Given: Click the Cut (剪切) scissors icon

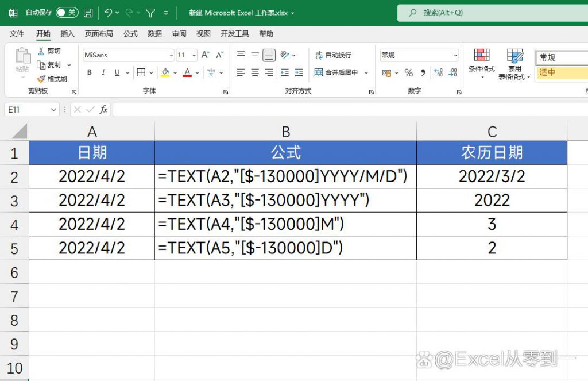Looking at the screenshot, I should 41,51.
